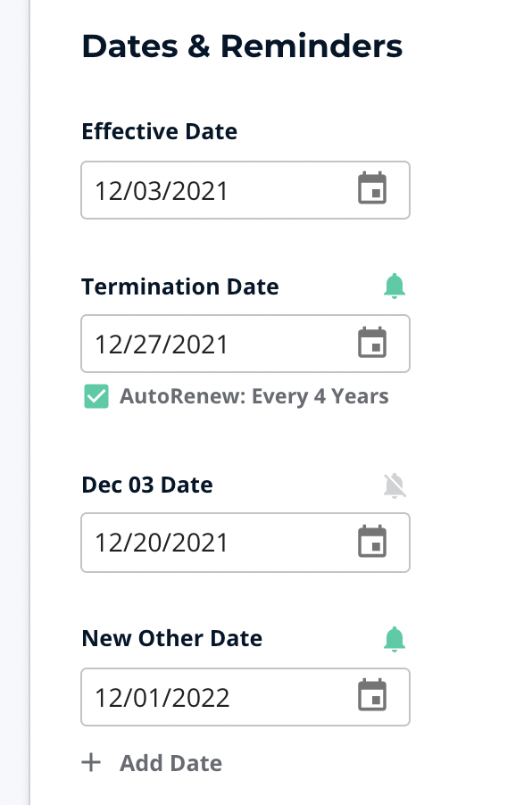Enable the muted Dec 03 Date reminder bell
This screenshot has height=805, width=532.
[395, 485]
